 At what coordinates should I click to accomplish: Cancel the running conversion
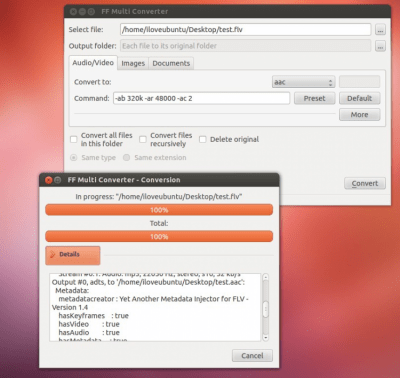click(252, 356)
